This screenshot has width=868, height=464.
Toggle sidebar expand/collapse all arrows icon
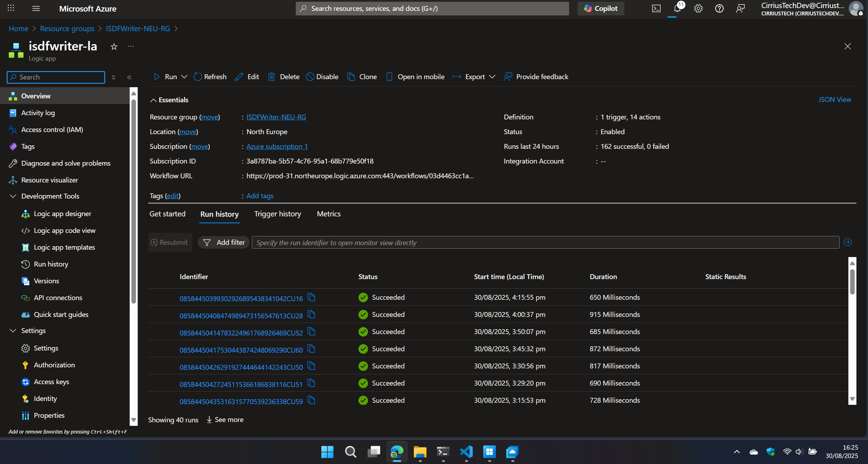click(114, 77)
